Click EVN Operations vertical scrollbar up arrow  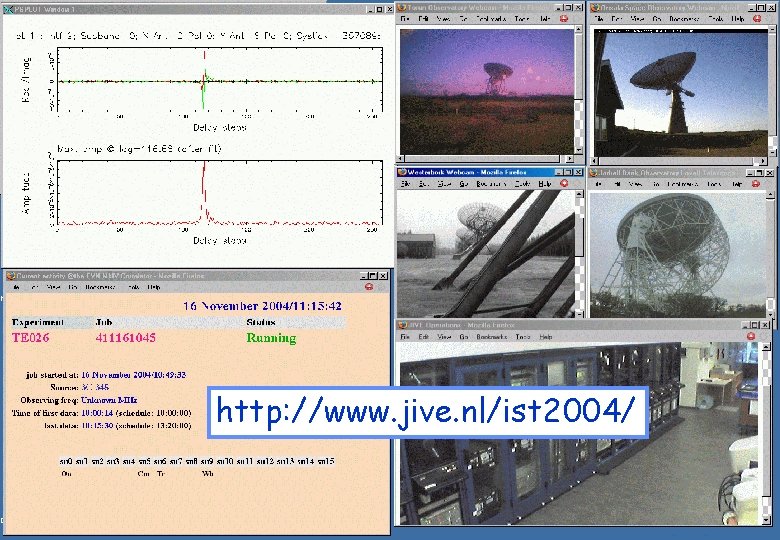pos(767,347)
